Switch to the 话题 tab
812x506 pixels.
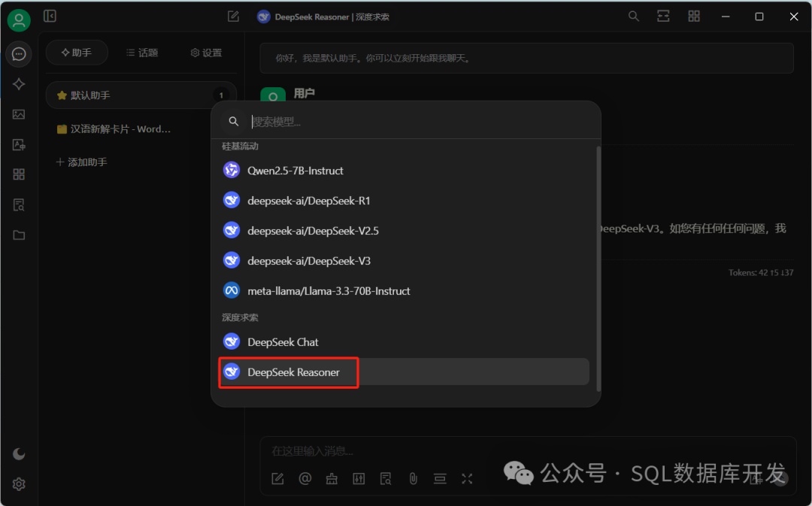pyautogui.click(x=142, y=53)
